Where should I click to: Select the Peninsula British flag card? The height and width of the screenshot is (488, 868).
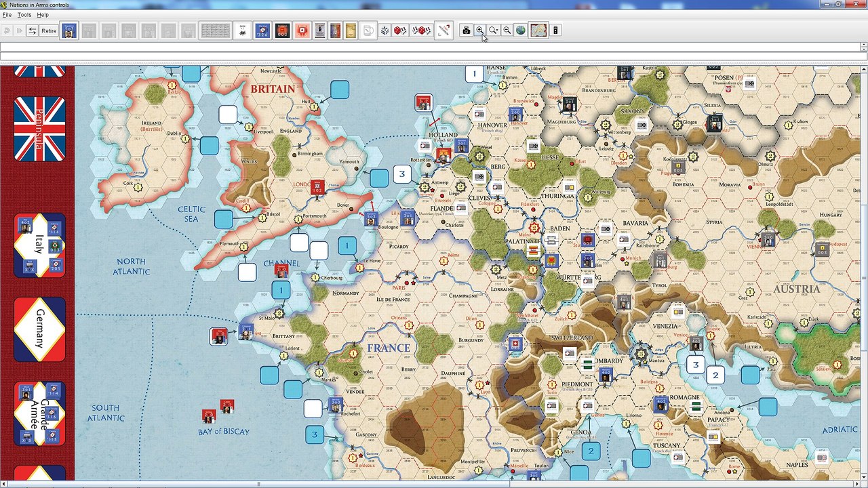point(39,128)
